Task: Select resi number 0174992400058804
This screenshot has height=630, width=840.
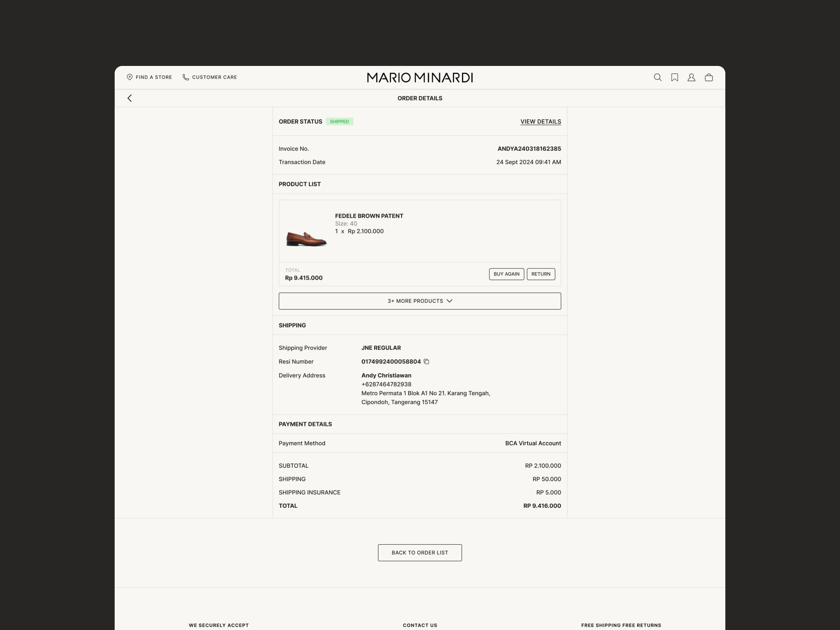Action: [391, 362]
